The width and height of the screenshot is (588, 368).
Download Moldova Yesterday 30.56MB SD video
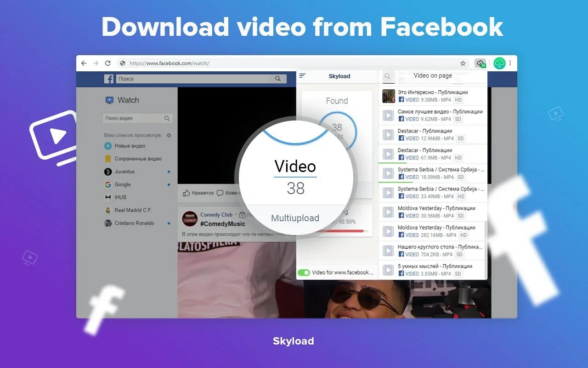432,212
